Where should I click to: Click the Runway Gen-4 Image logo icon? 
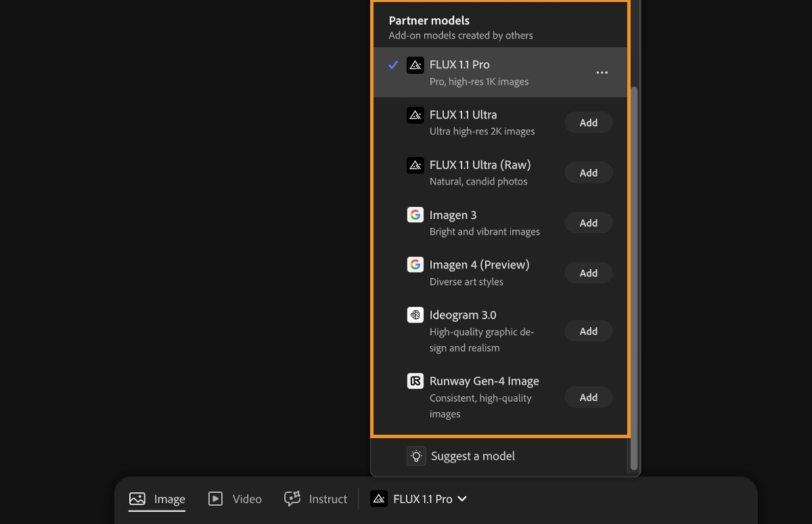click(415, 381)
